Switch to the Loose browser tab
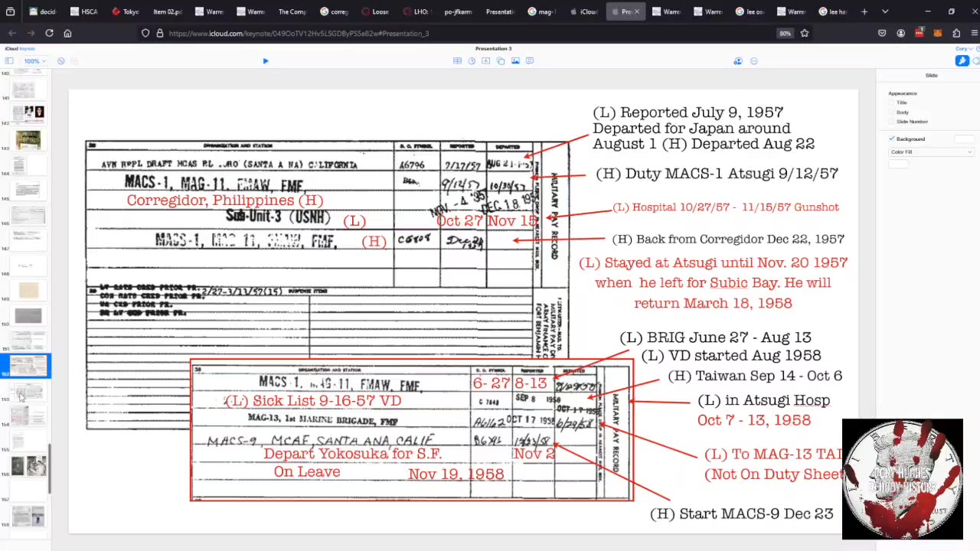The image size is (980, 551). pyautogui.click(x=375, y=11)
